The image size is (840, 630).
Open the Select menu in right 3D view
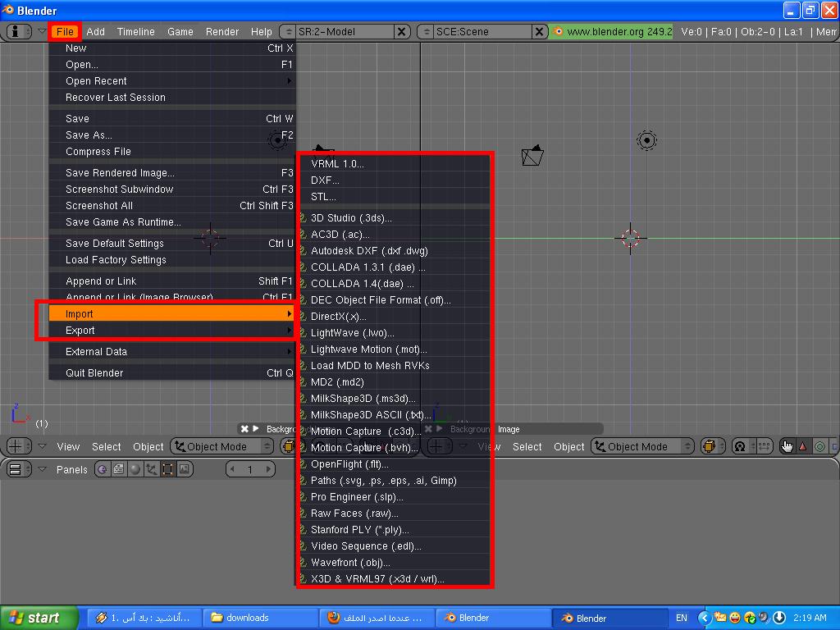(527, 446)
